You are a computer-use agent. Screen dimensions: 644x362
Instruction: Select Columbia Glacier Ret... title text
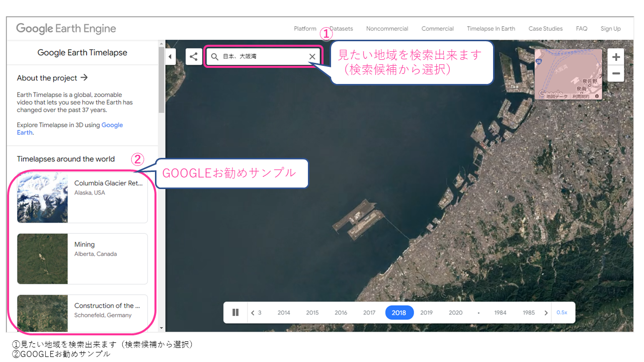[x=109, y=184]
